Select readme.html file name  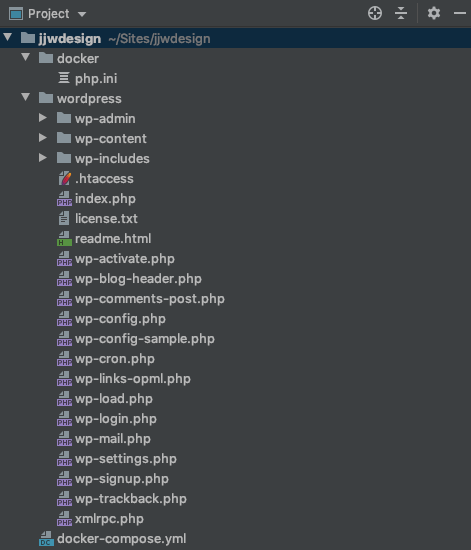click(113, 239)
